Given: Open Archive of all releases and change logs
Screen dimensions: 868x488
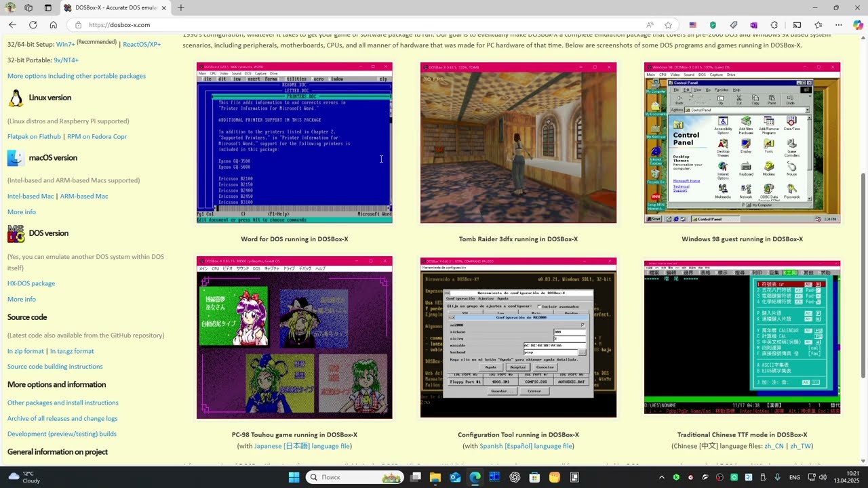Looking at the screenshot, I should (62, 418).
